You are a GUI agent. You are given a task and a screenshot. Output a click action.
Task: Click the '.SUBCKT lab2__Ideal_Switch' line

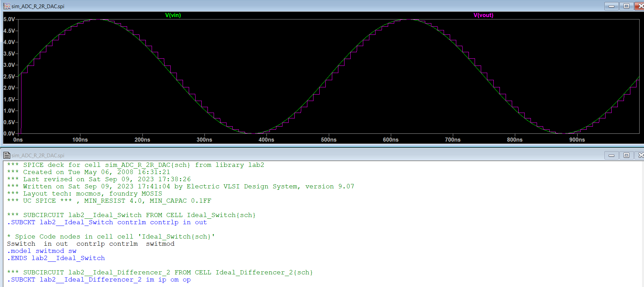click(x=107, y=223)
